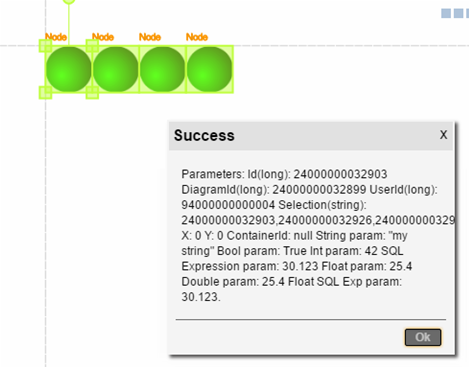Close the Success dialog with X

tap(443, 135)
